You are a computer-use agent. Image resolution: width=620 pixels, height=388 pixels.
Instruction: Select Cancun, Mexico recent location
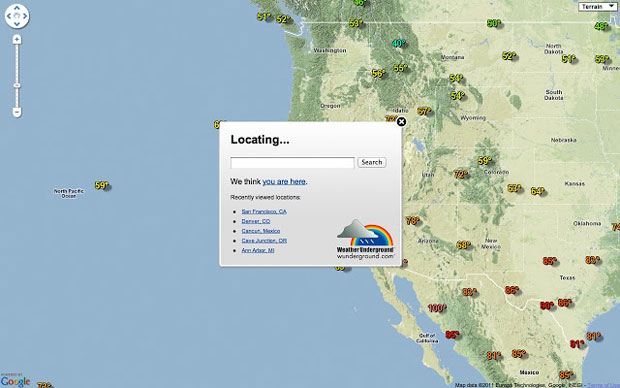[x=261, y=231]
